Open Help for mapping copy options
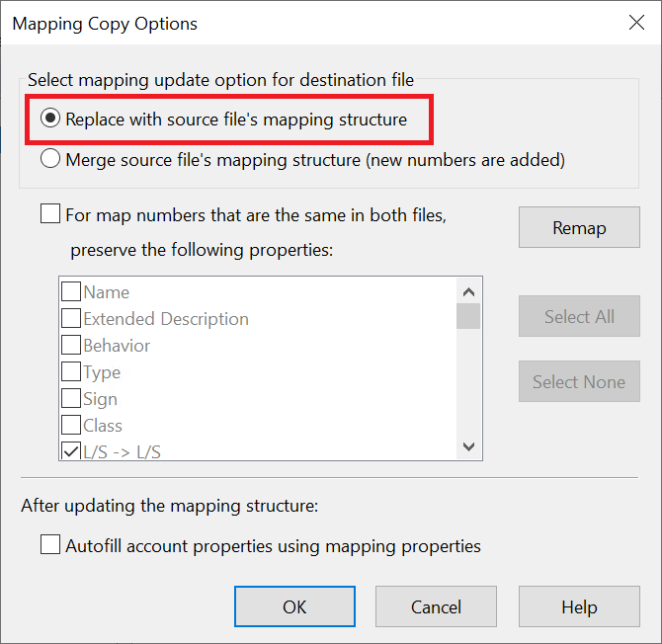The width and height of the screenshot is (662, 644). [x=579, y=606]
